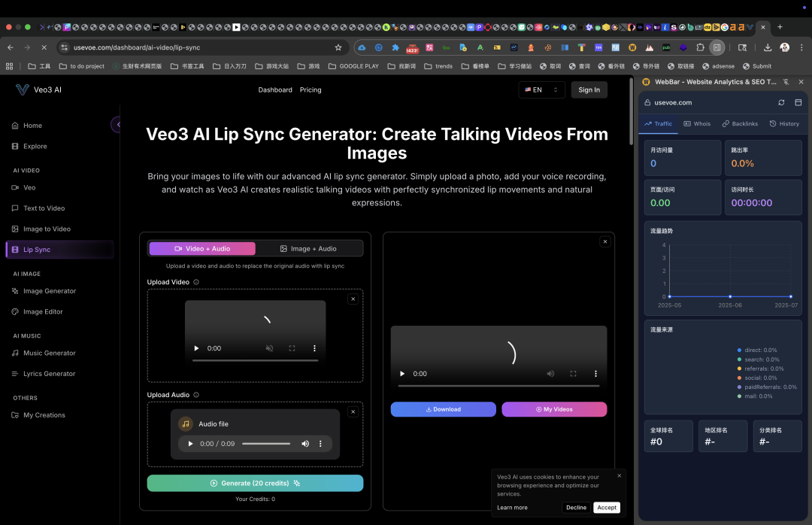The width and height of the screenshot is (812, 525).
Task: Open the Dashboard nav link
Action: pos(275,90)
